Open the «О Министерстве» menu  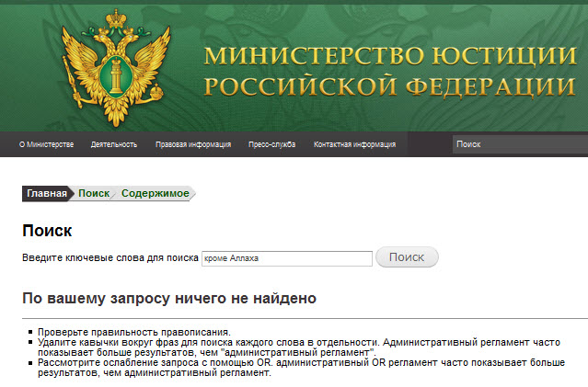click(x=47, y=144)
